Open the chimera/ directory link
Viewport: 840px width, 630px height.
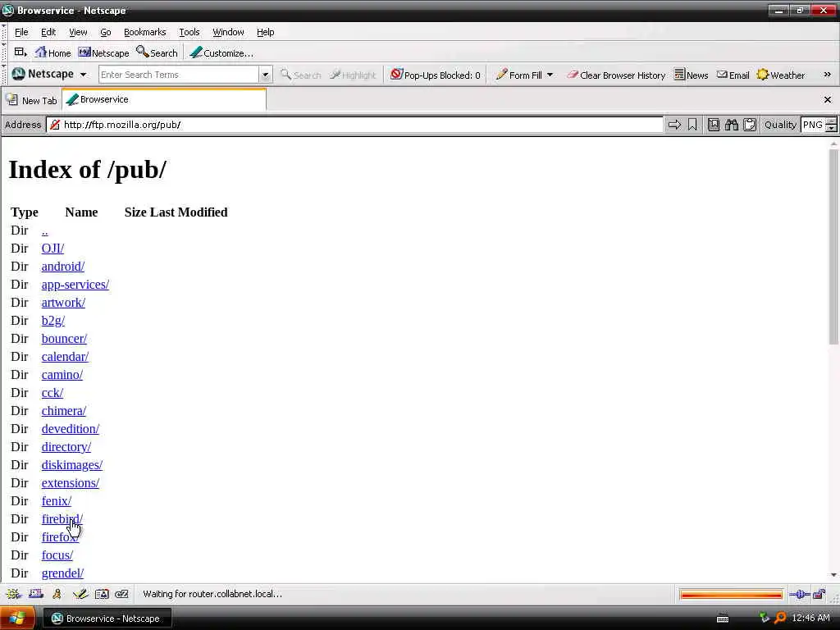tap(64, 411)
